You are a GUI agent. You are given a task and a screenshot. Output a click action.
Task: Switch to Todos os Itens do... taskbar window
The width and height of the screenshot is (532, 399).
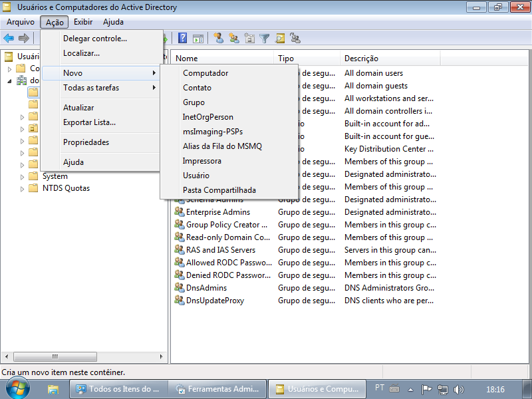click(x=118, y=389)
